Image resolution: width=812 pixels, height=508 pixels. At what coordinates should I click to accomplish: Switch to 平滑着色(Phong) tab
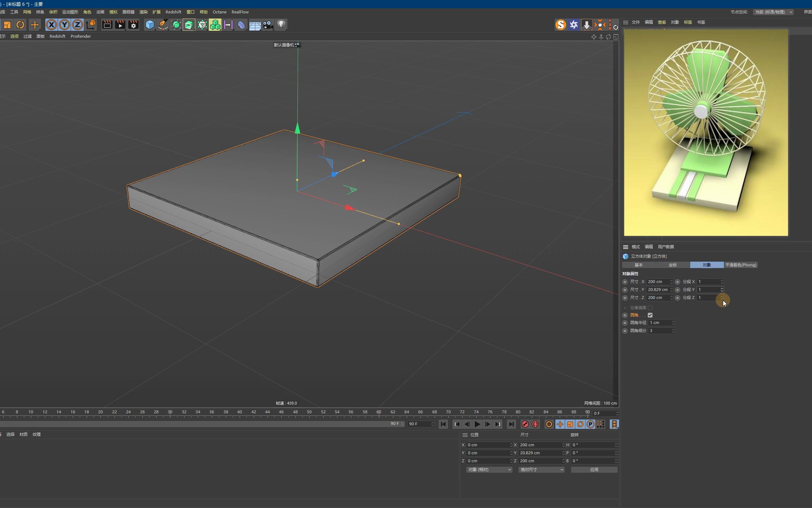coord(741,265)
